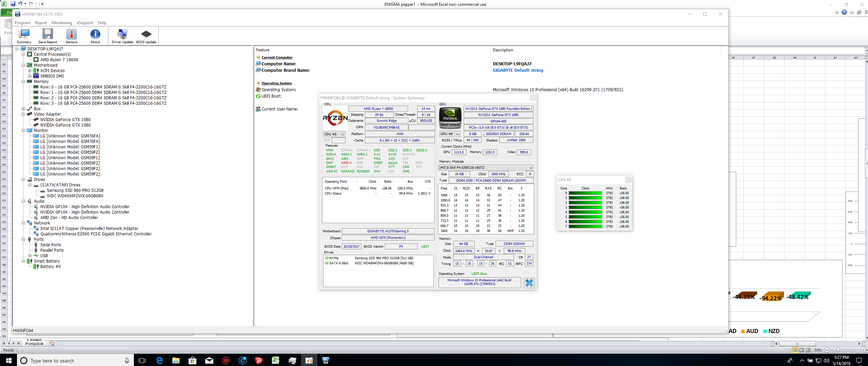Screen dimensions: 868x366
Task: Launch Microsoft Edge from the taskbar
Action: tap(159, 361)
